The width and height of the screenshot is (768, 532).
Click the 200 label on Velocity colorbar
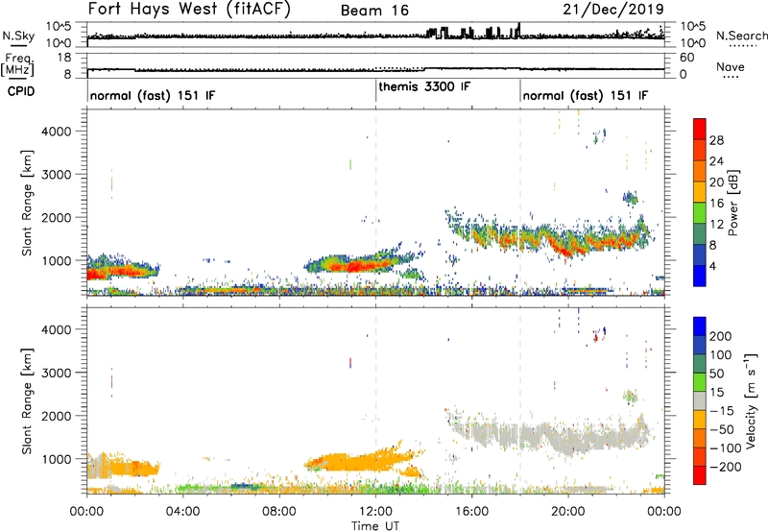(721, 336)
